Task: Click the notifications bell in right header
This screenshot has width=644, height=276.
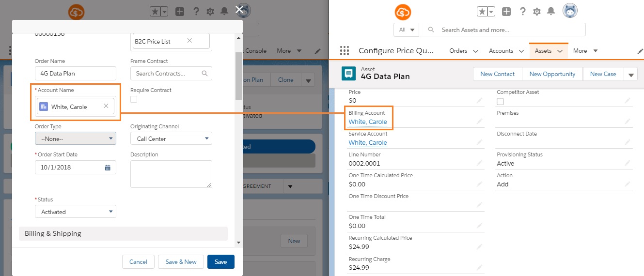Action: [x=550, y=12]
